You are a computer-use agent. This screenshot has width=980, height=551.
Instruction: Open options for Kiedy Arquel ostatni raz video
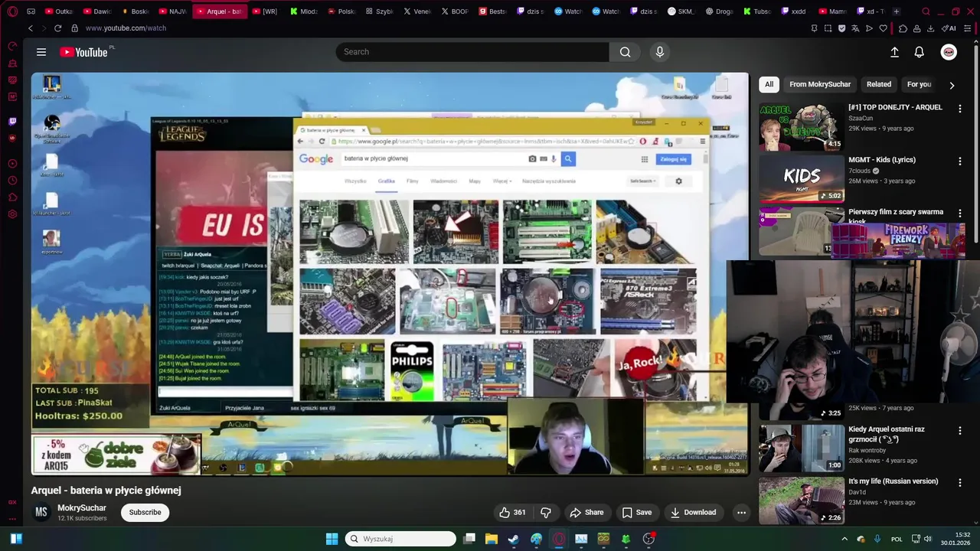pos(959,431)
